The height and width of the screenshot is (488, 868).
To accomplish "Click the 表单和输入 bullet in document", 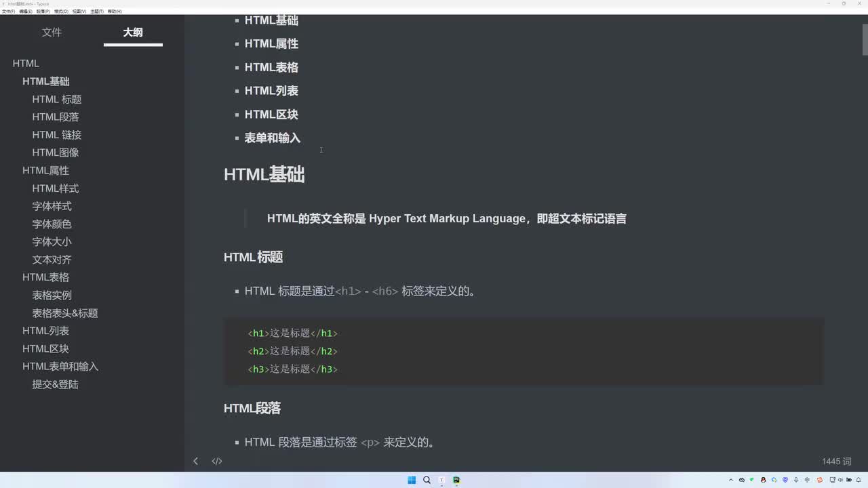I will click(273, 138).
